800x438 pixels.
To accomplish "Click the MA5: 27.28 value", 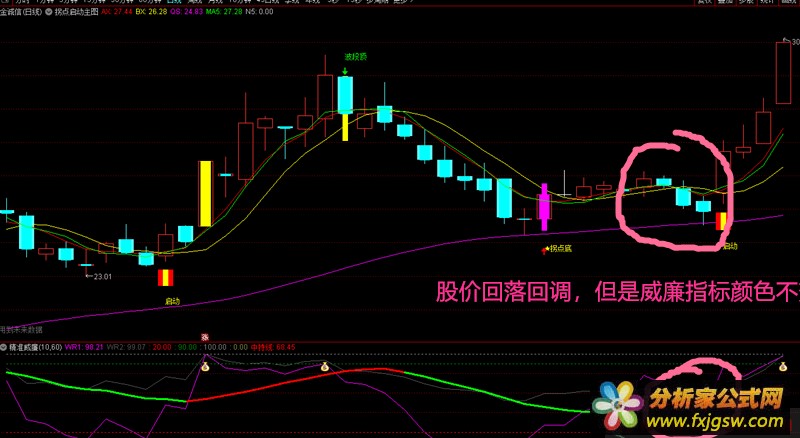I will (223, 12).
